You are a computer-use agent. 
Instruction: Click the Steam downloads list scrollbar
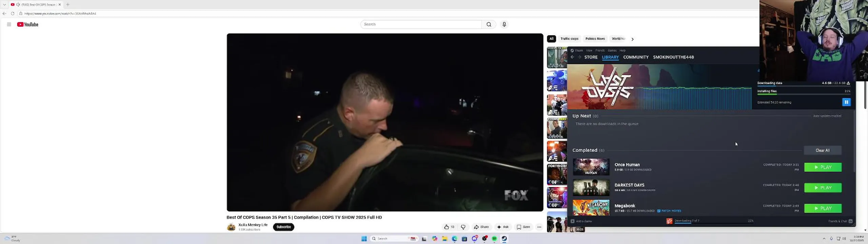[x=854, y=141]
